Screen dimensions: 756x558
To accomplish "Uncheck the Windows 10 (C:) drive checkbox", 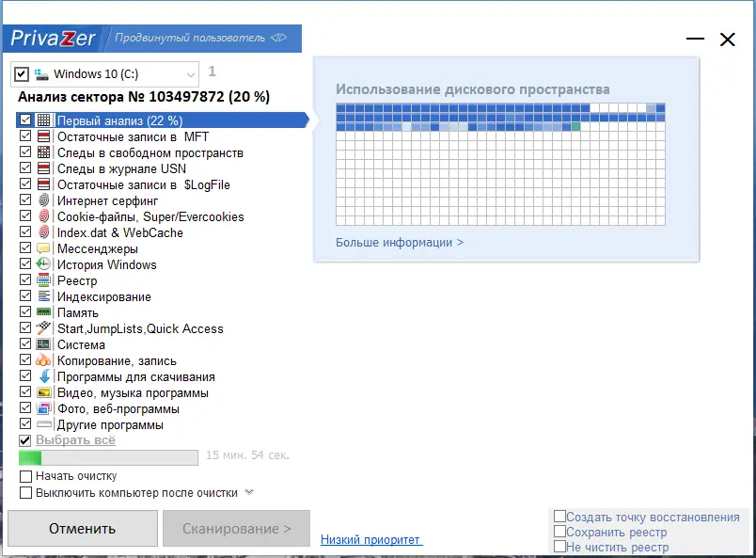I will tap(22, 73).
